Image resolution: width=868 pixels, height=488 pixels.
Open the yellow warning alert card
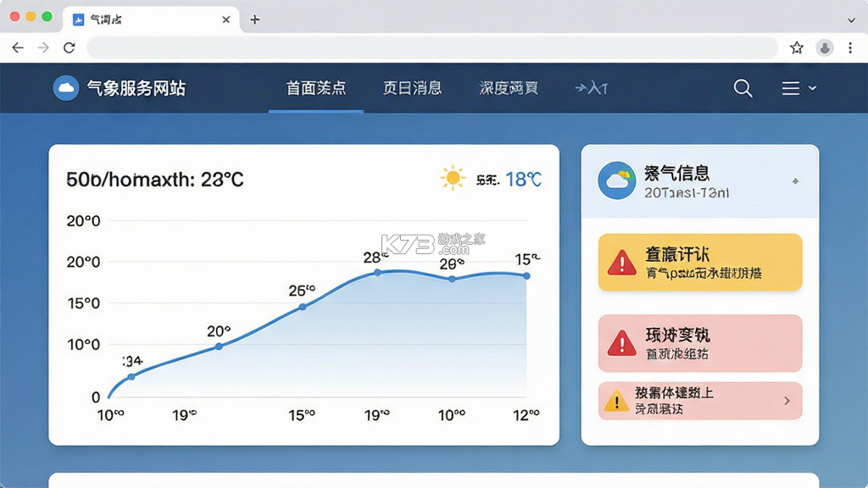click(699, 263)
